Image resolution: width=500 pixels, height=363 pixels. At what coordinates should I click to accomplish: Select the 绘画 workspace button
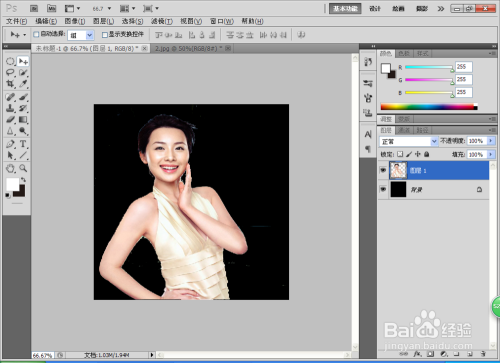tap(398, 9)
